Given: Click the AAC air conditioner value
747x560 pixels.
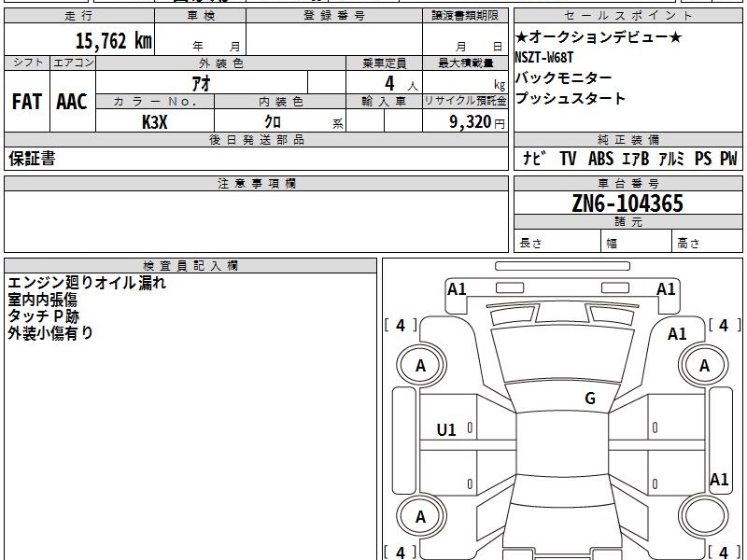Looking at the screenshot, I should click(72, 102).
